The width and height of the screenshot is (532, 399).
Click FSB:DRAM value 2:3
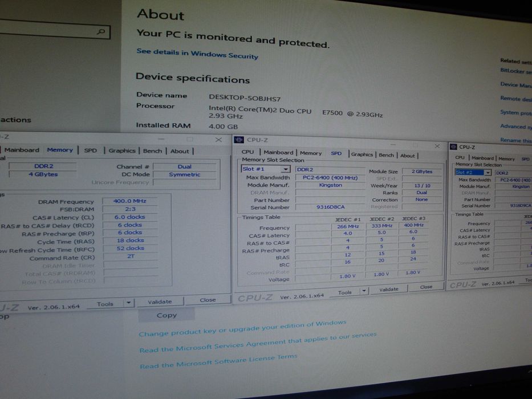[129, 209]
